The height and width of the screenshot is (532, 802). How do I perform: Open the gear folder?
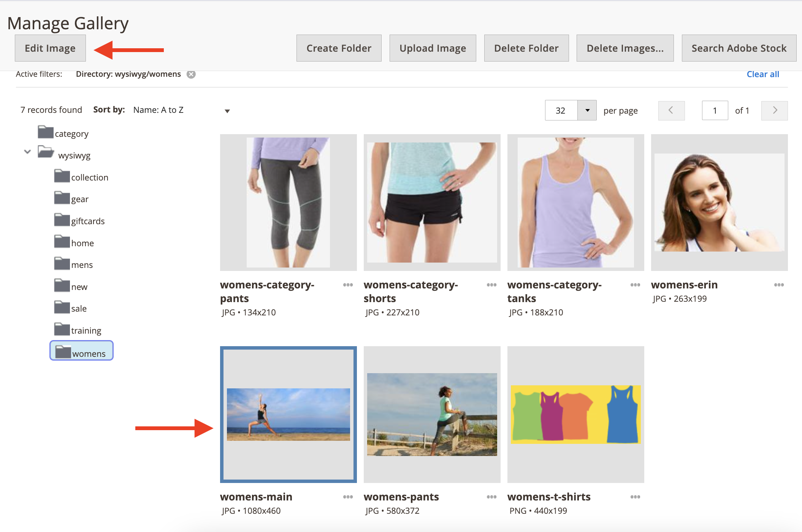(x=79, y=199)
